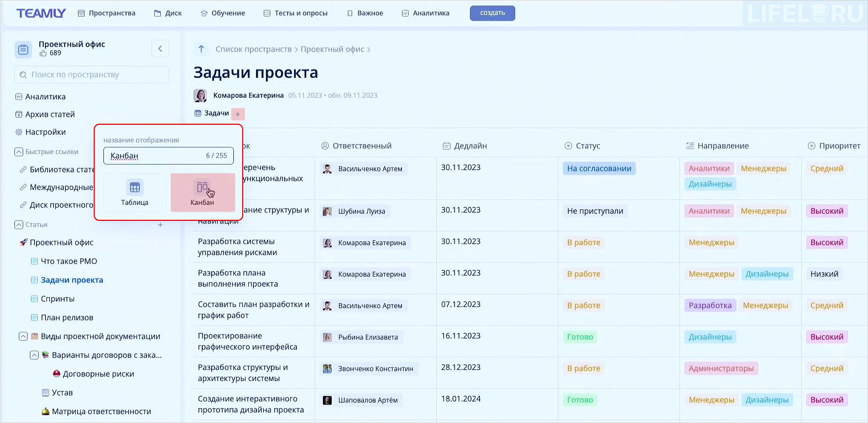Open Аналитика in the sidebar
The image size is (868, 423).
[40, 97]
